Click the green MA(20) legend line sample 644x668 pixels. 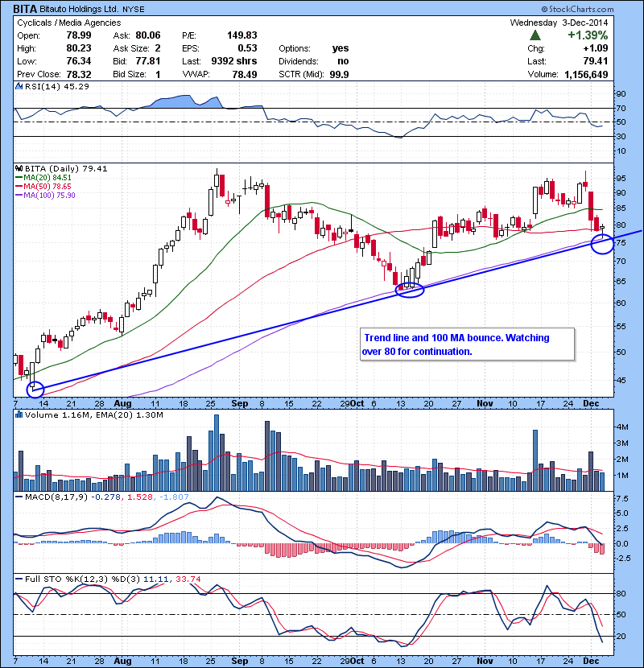(19, 178)
